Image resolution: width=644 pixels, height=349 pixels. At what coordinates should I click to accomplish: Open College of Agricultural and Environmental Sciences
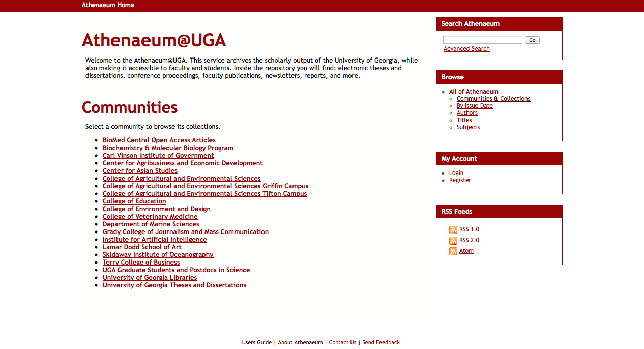click(182, 179)
